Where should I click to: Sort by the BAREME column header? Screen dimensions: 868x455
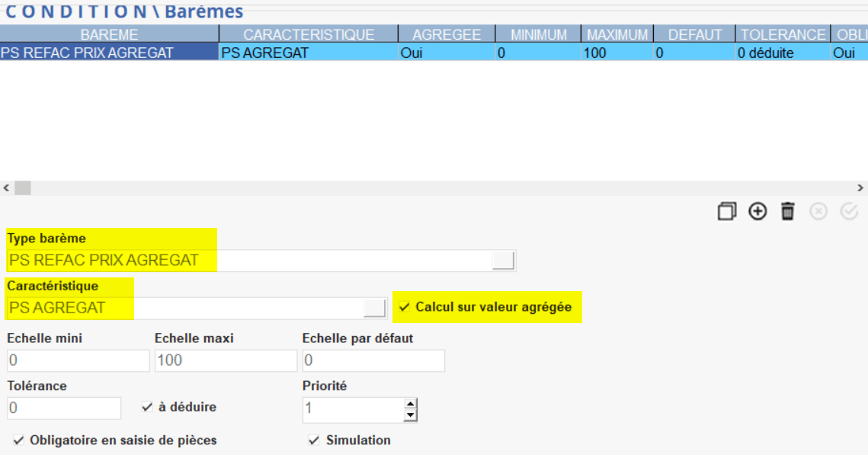point(109,34)
